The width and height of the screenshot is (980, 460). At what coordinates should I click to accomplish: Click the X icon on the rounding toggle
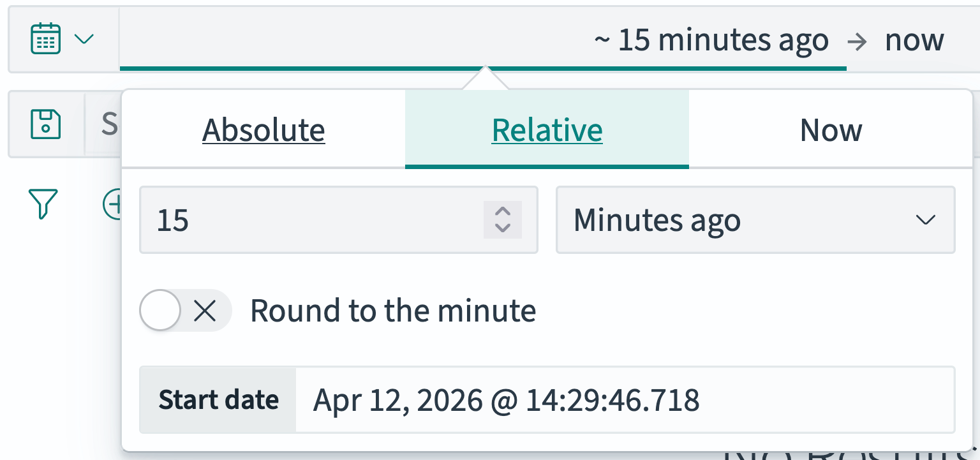point(205,311)
